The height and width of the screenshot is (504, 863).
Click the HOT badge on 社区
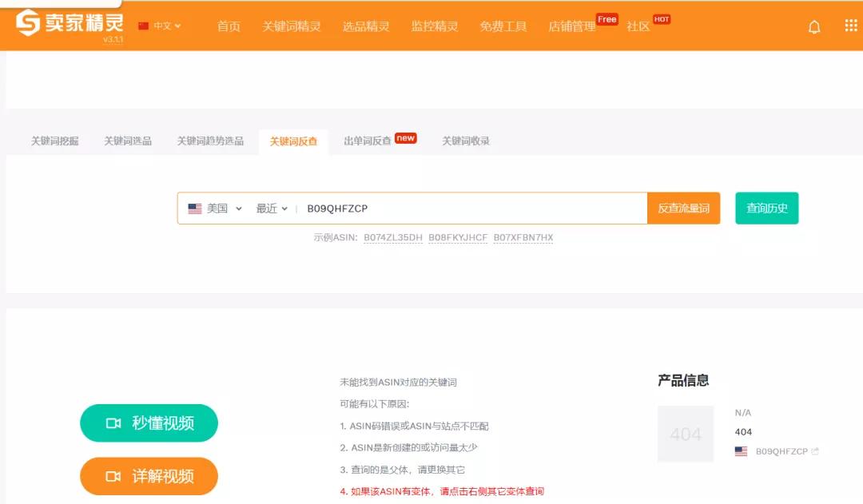(662, 18)
